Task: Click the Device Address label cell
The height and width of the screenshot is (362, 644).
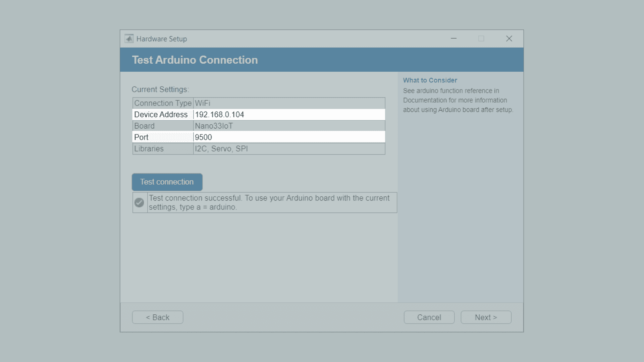Action: 161,115
